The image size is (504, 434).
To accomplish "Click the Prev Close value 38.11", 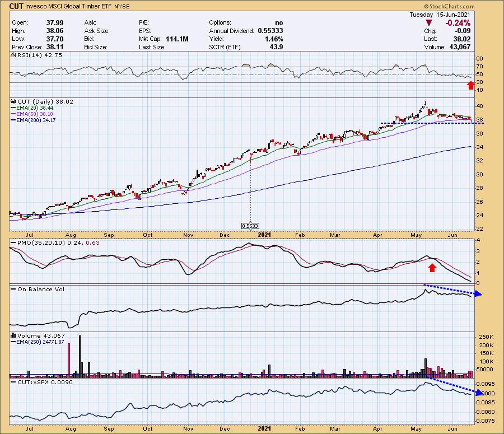I will tap(55, 47).
